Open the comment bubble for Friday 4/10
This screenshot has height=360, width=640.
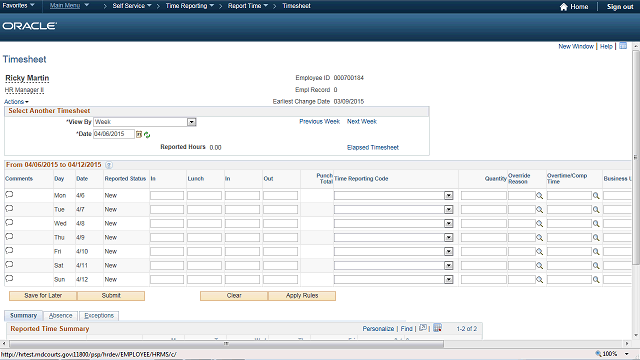(9, 251)
